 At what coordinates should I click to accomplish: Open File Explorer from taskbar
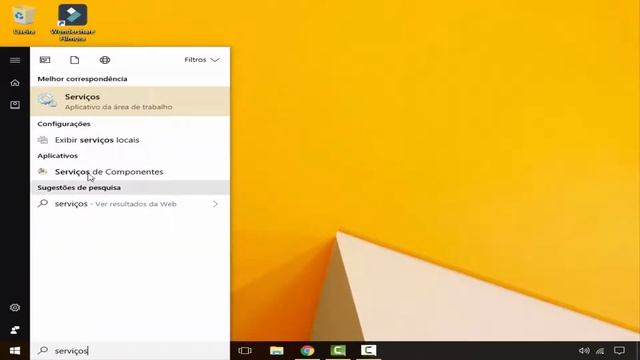(x=277, y=351)
